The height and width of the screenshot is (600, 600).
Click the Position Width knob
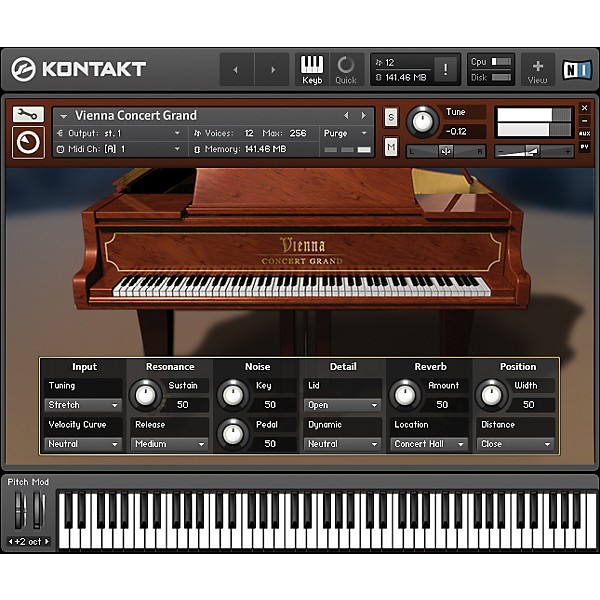[492, 395]
